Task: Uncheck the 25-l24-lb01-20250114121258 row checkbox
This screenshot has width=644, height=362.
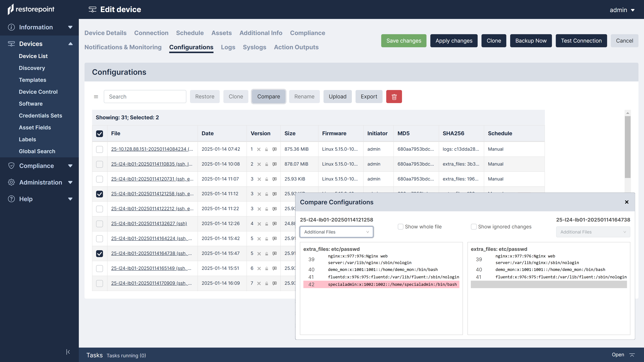Action: (x=99, y=194)
